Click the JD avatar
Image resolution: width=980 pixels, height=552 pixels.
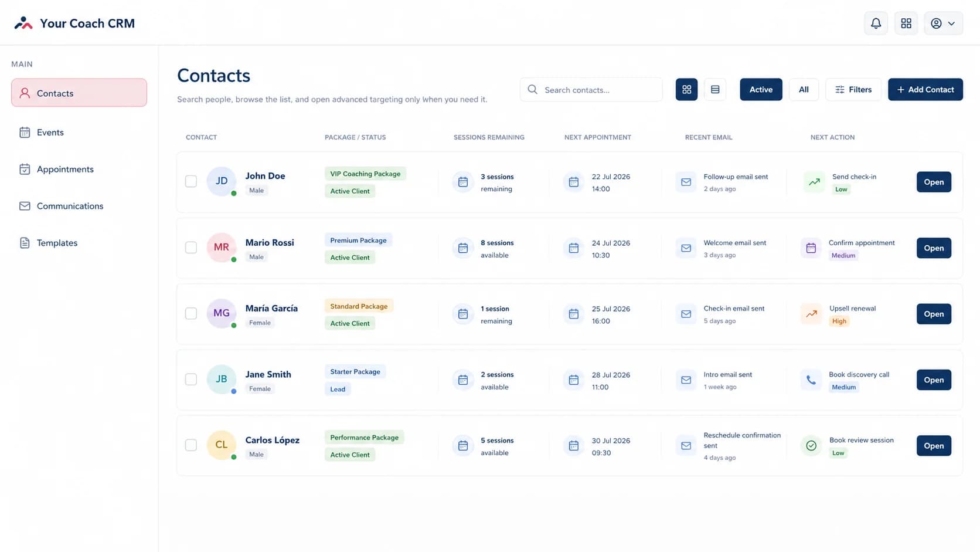[x=222, y=181]
